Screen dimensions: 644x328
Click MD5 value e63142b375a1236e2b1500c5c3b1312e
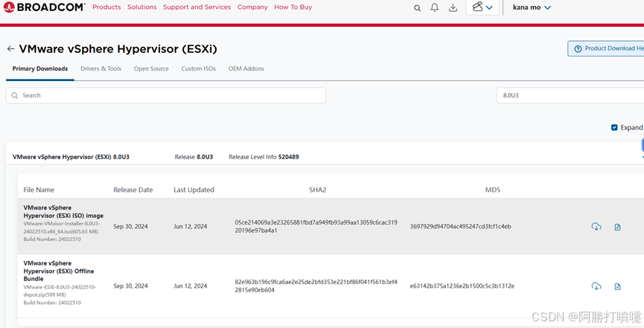point(462,286)
